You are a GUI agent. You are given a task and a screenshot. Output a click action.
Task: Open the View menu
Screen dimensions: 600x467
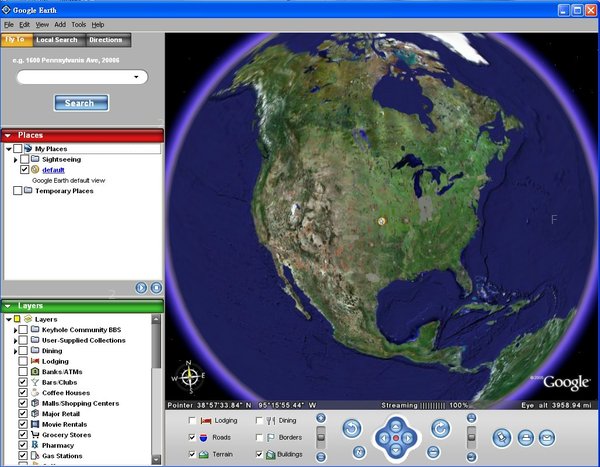pos(42,24)
